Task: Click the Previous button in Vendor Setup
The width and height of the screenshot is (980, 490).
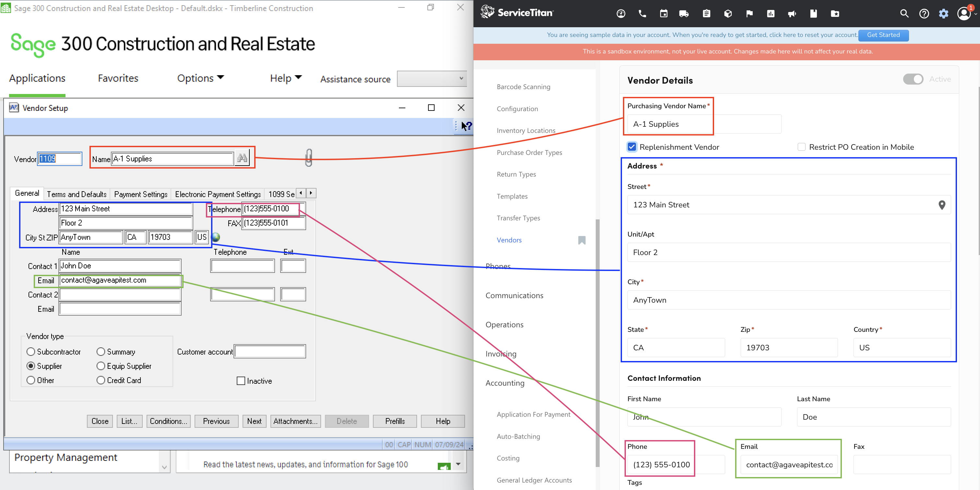Action: 217,421
